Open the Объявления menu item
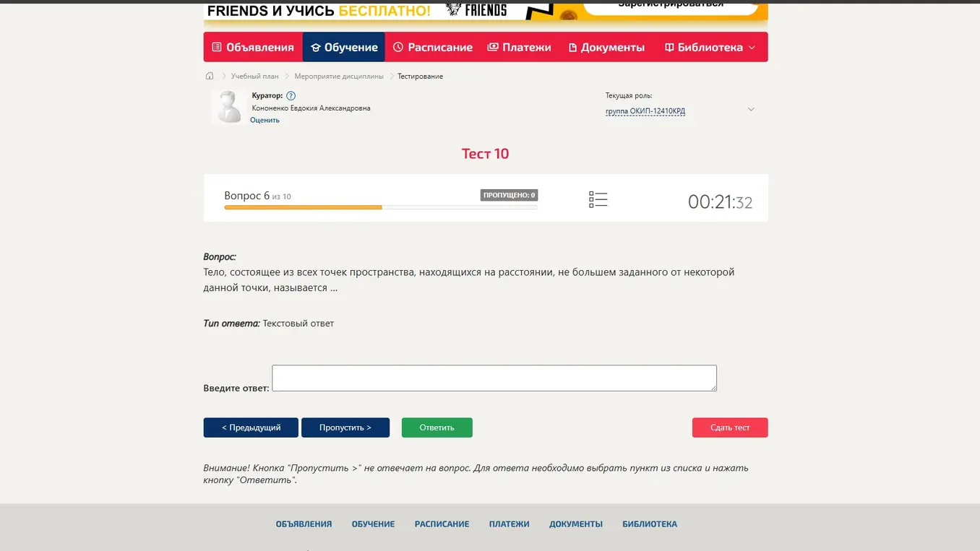 (x=253, y=47)
